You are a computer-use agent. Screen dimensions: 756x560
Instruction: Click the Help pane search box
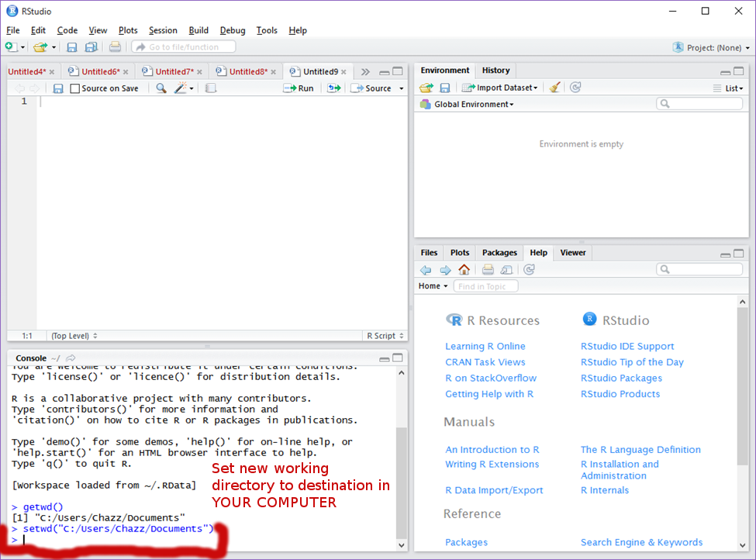click(699, 269)
